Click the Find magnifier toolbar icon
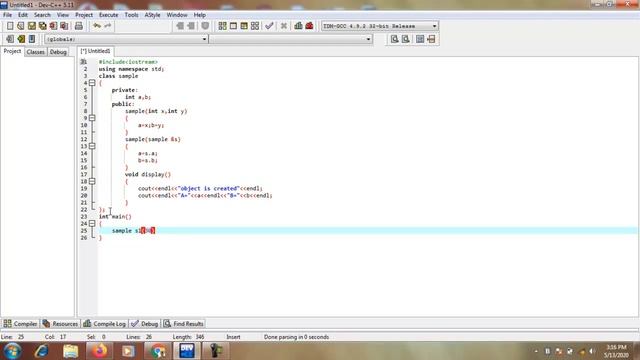Image resolution: width=640 pixels, height=360 pixels. [x=394, y=39]
